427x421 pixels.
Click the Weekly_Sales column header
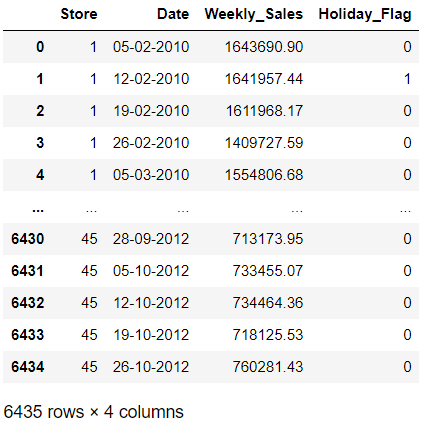pos(254,14)
